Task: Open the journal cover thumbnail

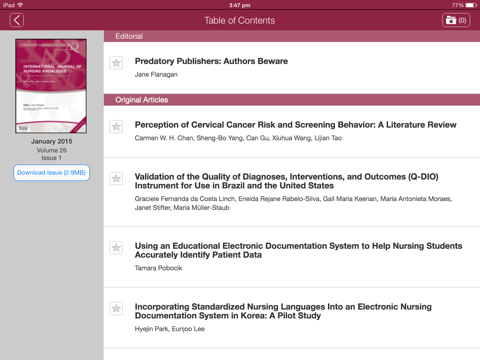Action: (x=51, y=86)
